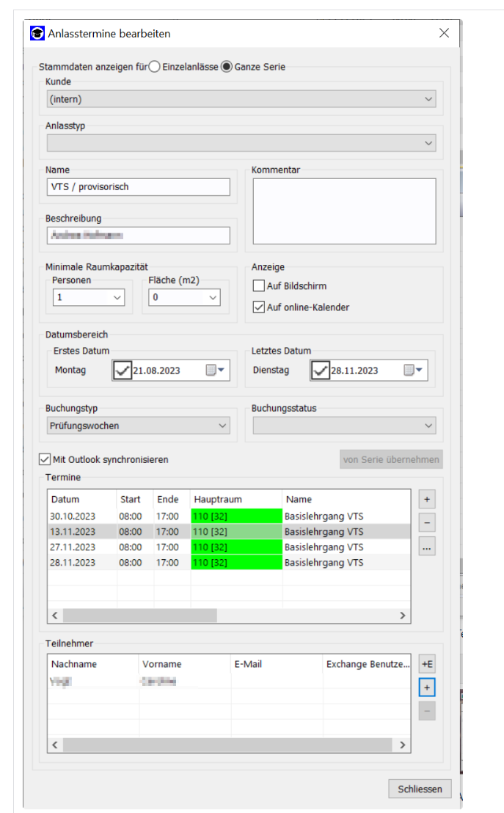Image resolution: width=504 pixels, height=813 pixels.
Task: Select the first participant row in Teilnehmer
Action: [229, 682]
